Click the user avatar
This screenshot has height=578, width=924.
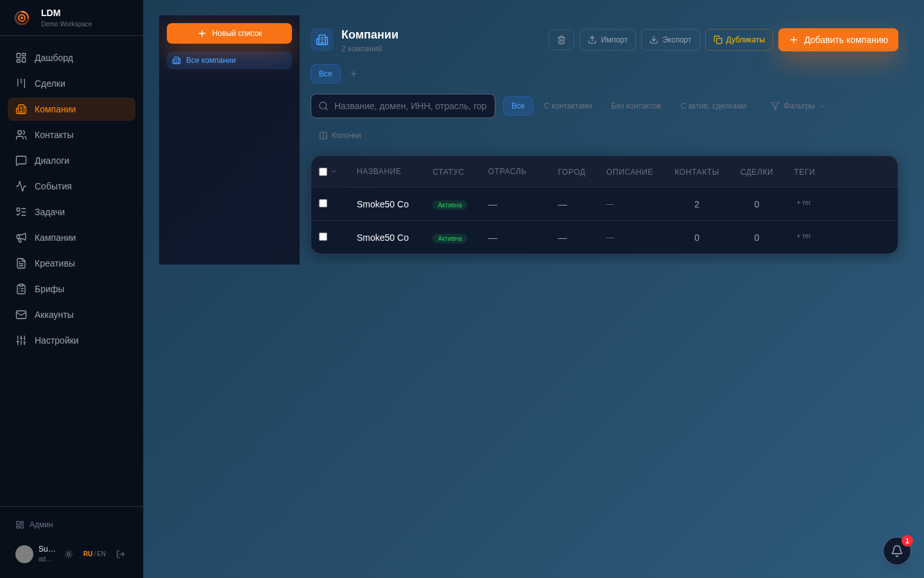point(24,554)
